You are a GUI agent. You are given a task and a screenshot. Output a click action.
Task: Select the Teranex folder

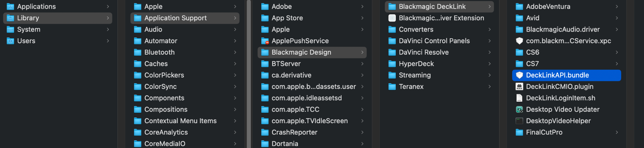point(411,87)
